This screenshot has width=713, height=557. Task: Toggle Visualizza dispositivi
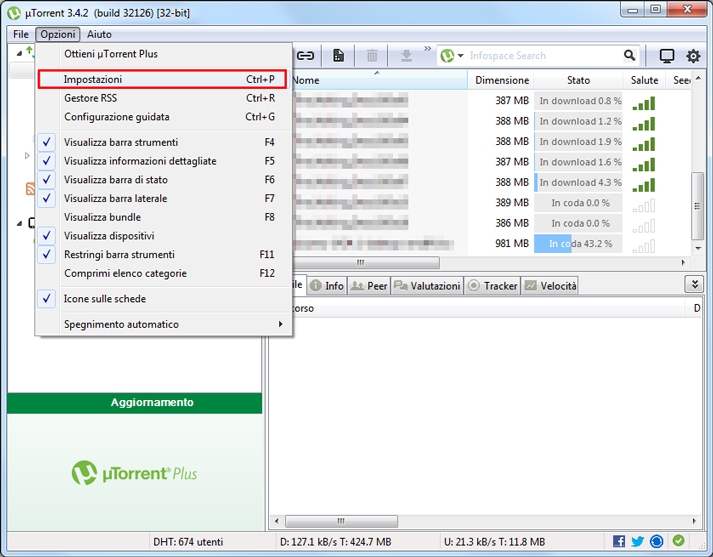[164, 236]
